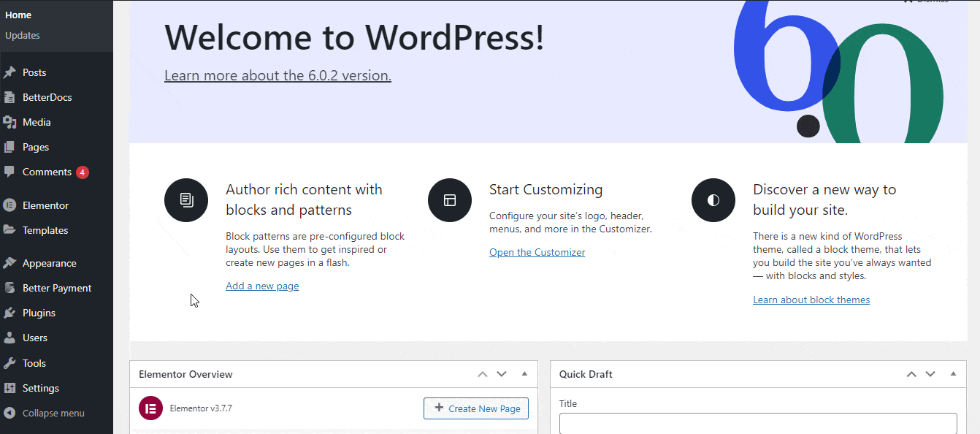Click the Start Customizing round layout icon
The height and width of the screenshot is (434, 980).
coord(450,200)
